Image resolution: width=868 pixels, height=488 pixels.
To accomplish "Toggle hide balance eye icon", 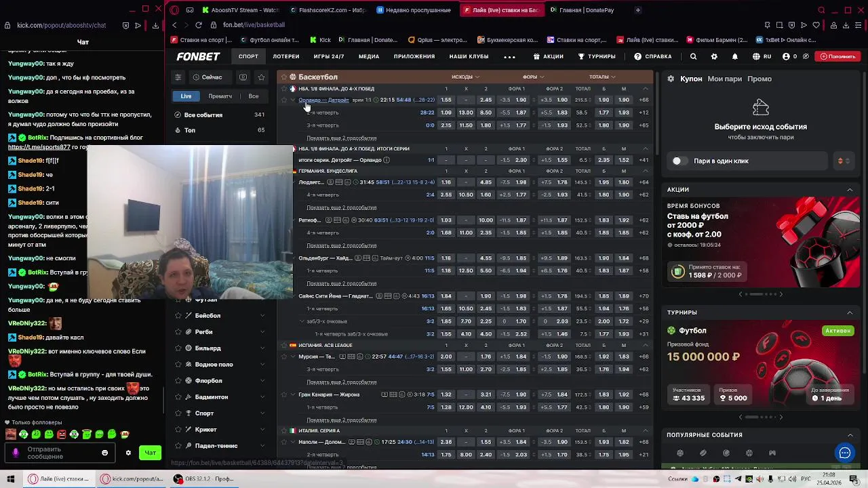I will pyautogui.click(x=806, y=57).
